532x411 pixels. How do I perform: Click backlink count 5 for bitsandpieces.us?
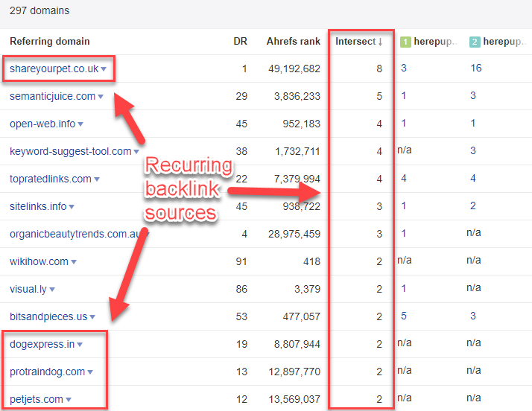click(x=403, y=316)
